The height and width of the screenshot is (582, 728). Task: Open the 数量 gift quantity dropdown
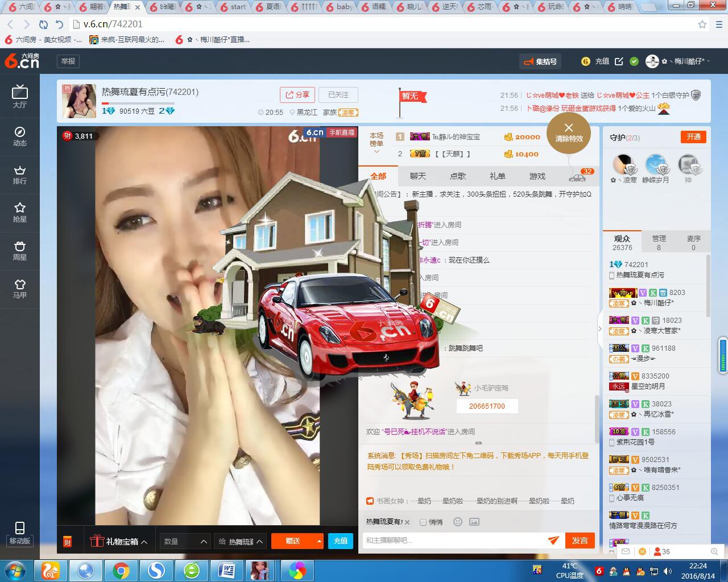point(185,541)
